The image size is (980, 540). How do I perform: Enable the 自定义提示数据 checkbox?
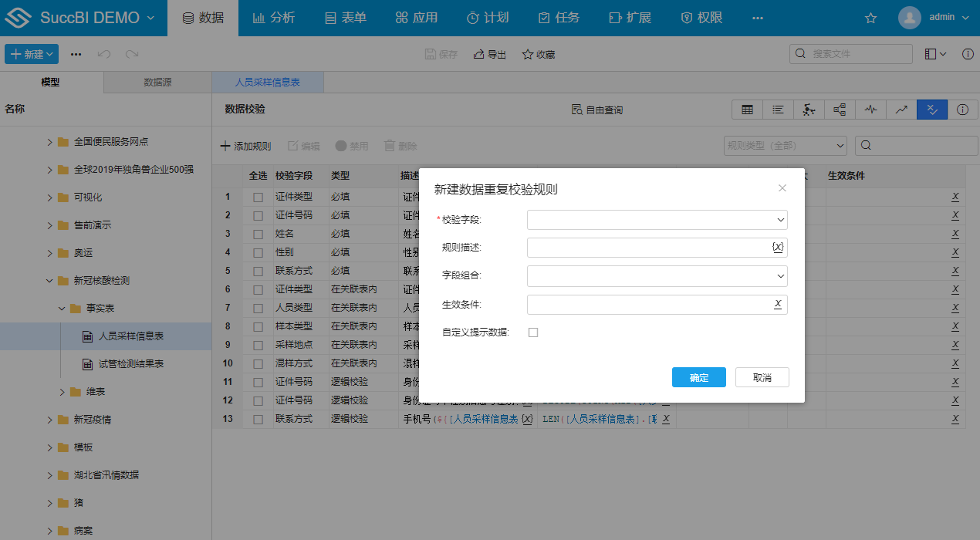pos(532,332)
